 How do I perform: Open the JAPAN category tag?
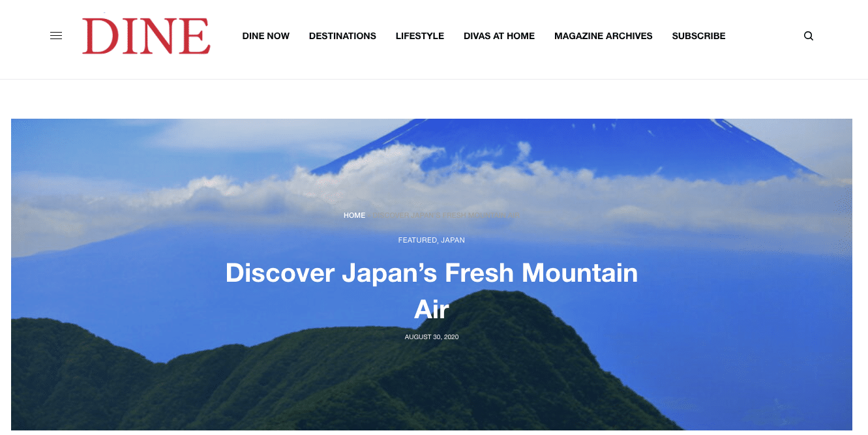click(x=453, y=240)
